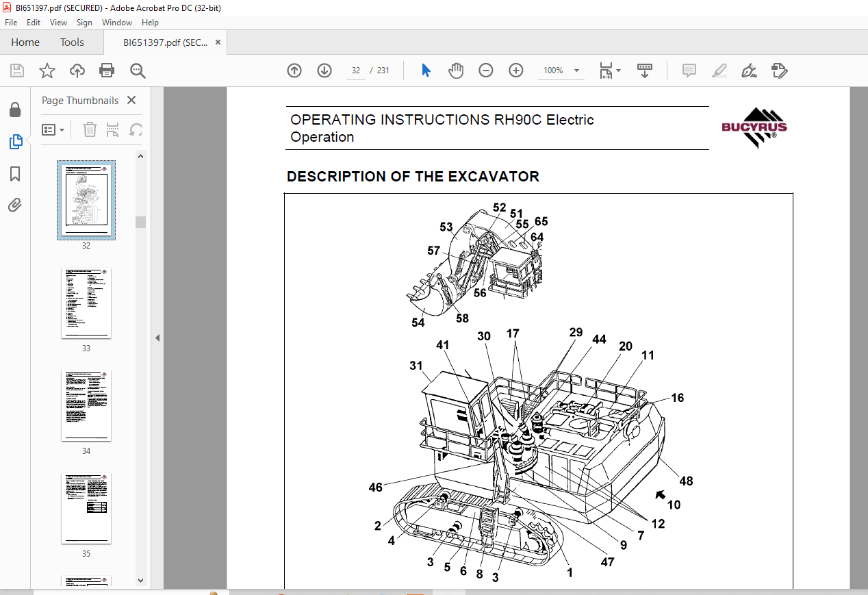Close the BI651397.pdf document tab
This screenshot has width=868, height=595.
tap(218, 42)
